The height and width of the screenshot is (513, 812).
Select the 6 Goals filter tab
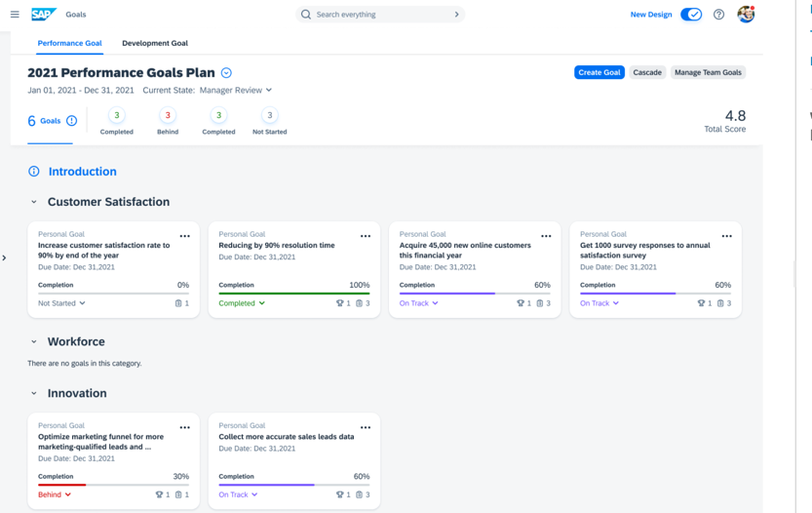[x=52, y=121]
